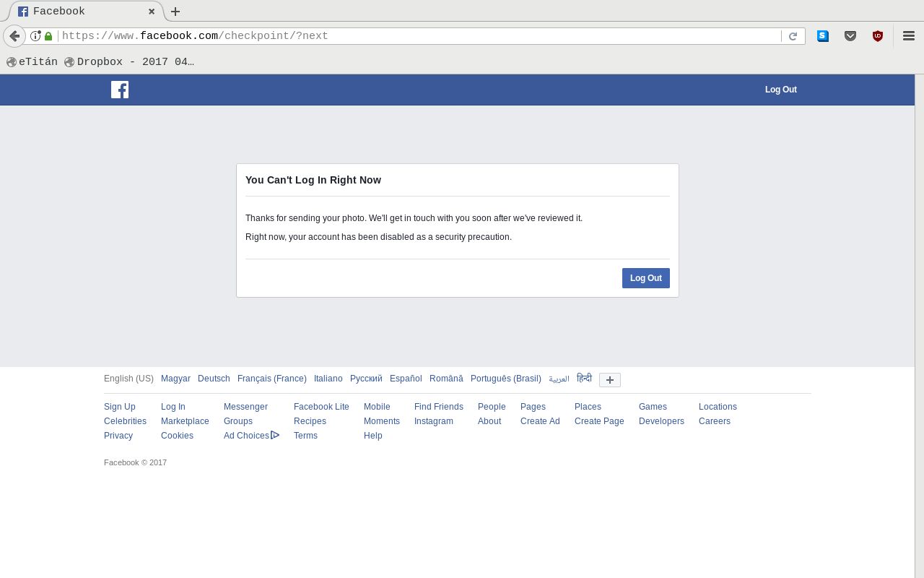Switch language to Español
This screenshot has width=924, height=578.
406,379
